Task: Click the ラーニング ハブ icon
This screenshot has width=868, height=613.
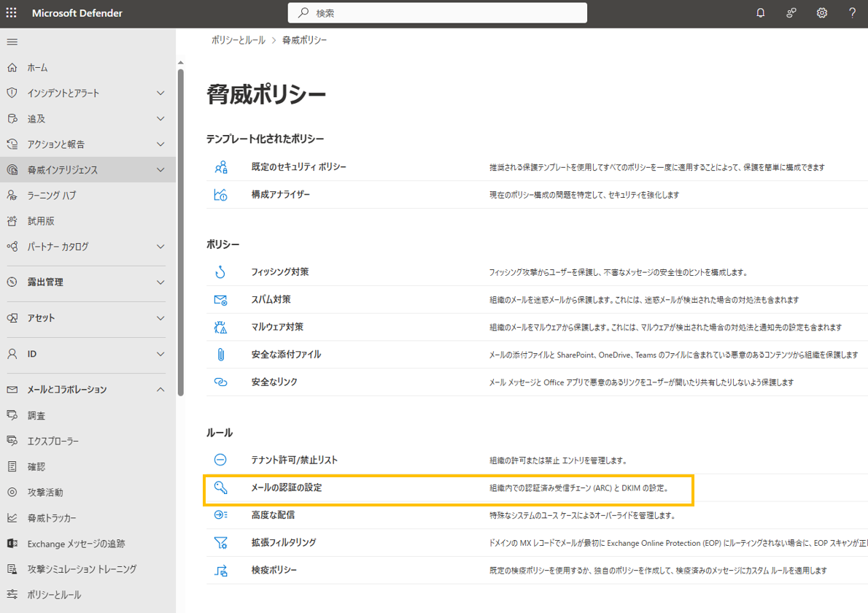Action: coord(12,196)
